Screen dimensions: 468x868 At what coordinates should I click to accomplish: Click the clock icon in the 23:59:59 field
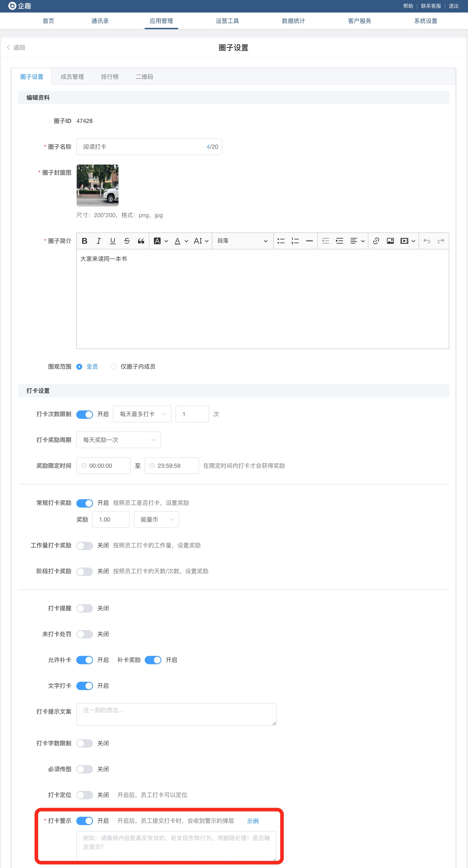tap(152, 466)
